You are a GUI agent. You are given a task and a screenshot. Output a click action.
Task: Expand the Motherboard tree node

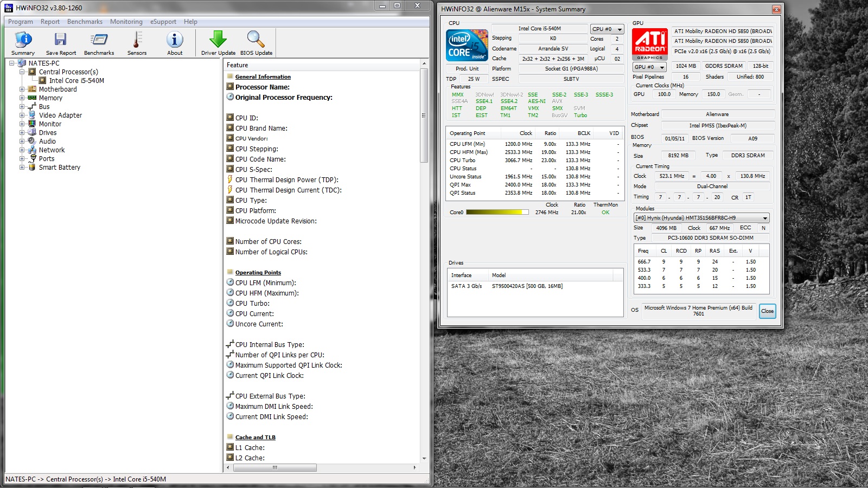point(22,89)
